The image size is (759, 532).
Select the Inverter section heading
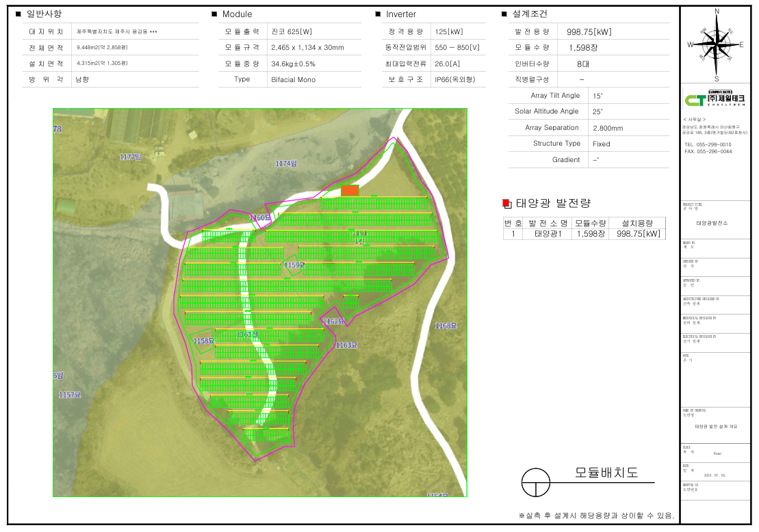401,14
